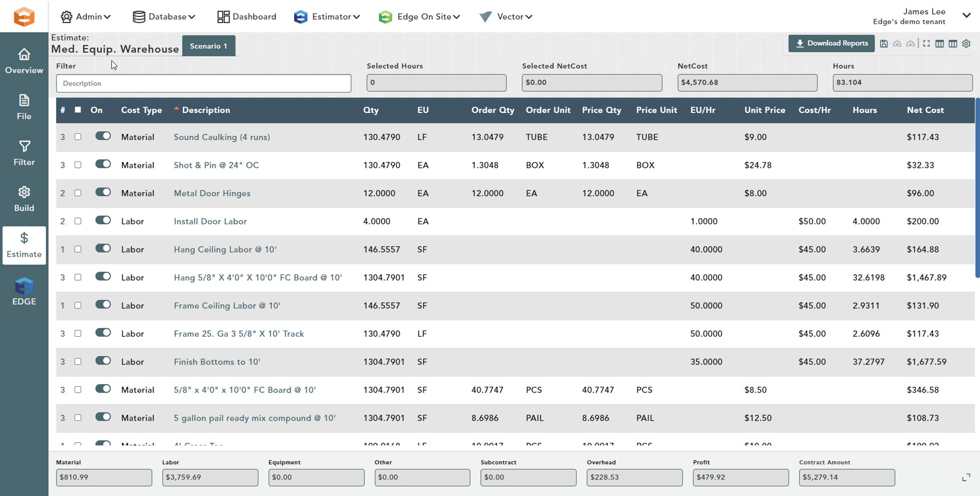Image resolution: width=980 pixels, height=496 pixels.
Task: Open the Filter panel from the sidebar
Action: 24,152
